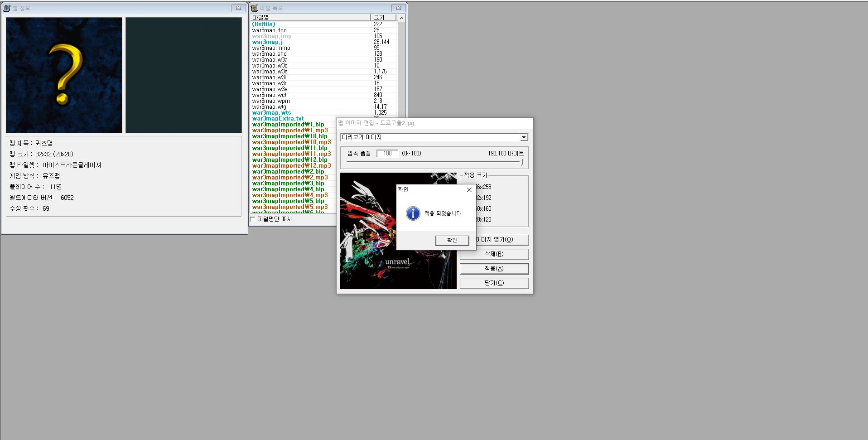Select war3mapImported₩5.mp3 file
The height and width of the screenshot is (440, 868).
point(290,207)
